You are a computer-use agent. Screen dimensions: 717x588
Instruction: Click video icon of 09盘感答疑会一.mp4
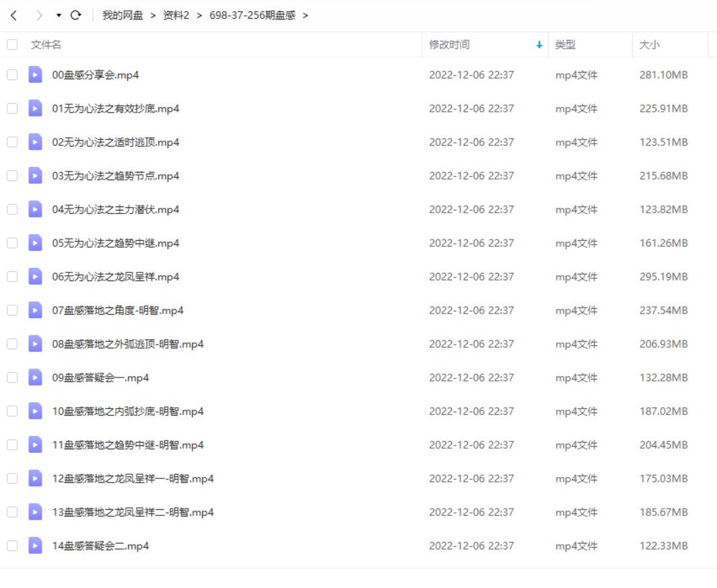35,378
